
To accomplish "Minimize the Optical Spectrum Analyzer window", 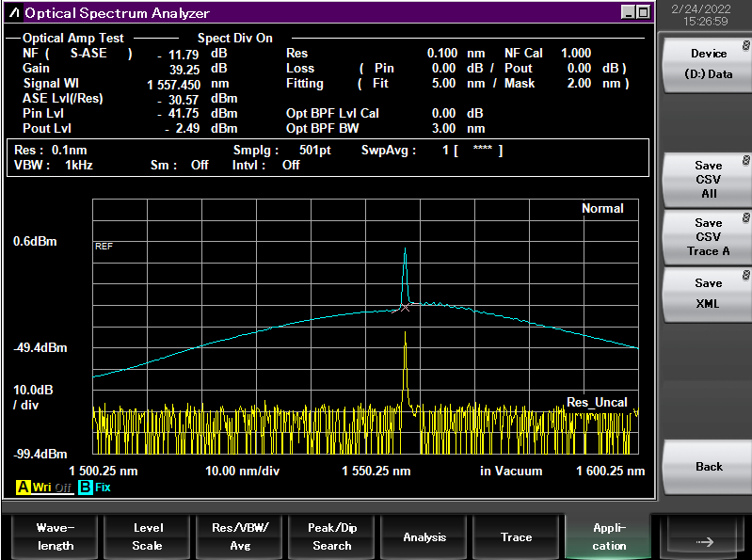I will [628, 12].
